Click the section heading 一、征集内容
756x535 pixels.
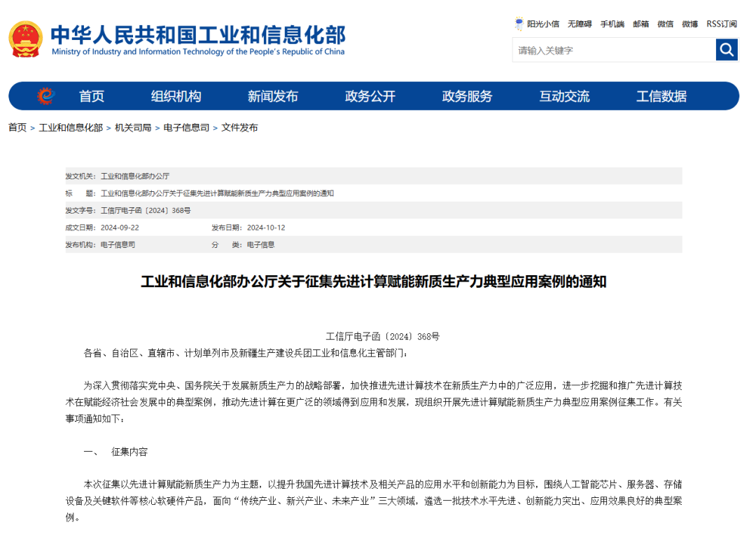click(115, 452)
